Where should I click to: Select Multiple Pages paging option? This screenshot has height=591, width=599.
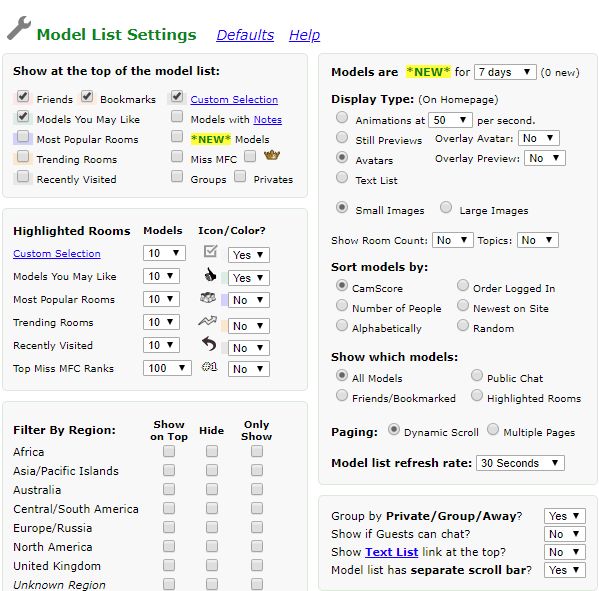(493, 429)
